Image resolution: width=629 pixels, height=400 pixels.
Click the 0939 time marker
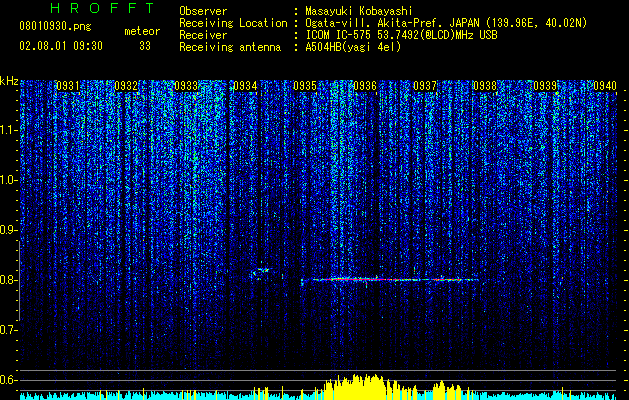(x=545, y=86)
